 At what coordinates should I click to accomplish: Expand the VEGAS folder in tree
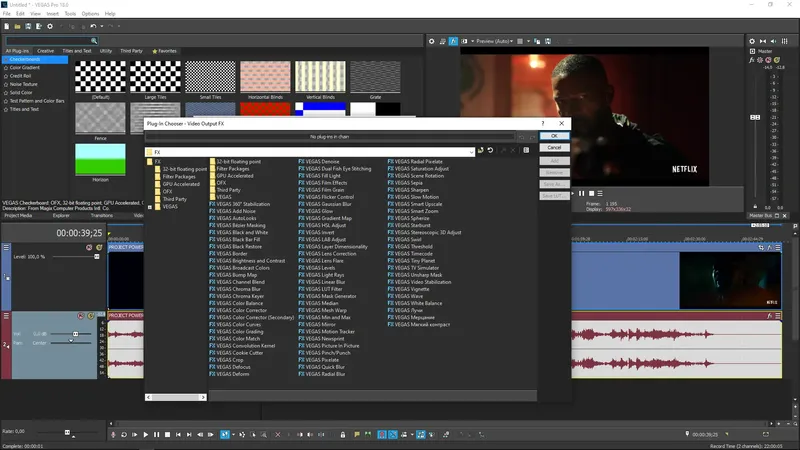coord(150,207)
